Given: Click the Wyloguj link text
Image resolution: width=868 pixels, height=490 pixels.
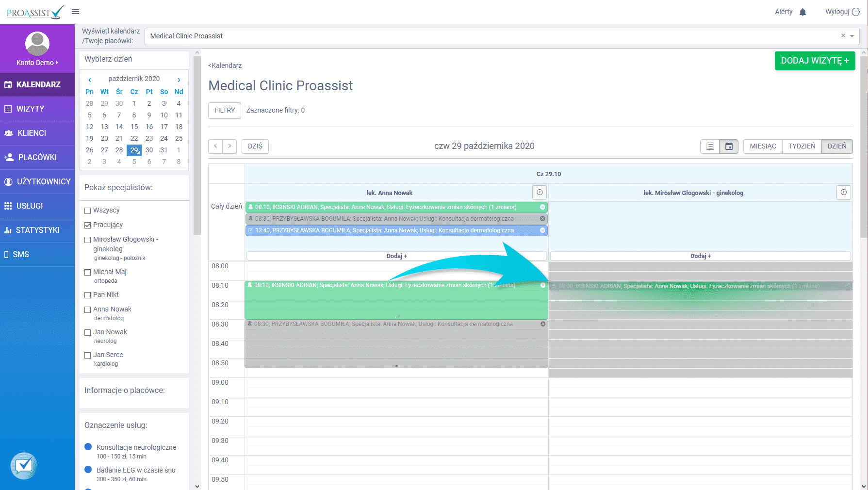Looking at the screenshot, I should [837, 12].
